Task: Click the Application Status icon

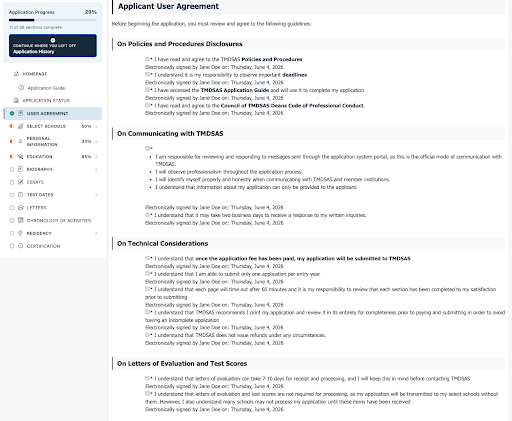Action: [16, 100]
